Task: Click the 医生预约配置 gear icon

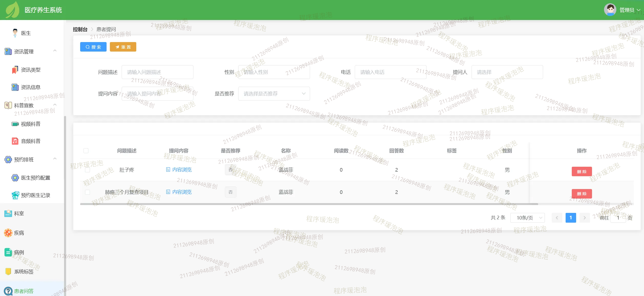Action: [15, 178]
